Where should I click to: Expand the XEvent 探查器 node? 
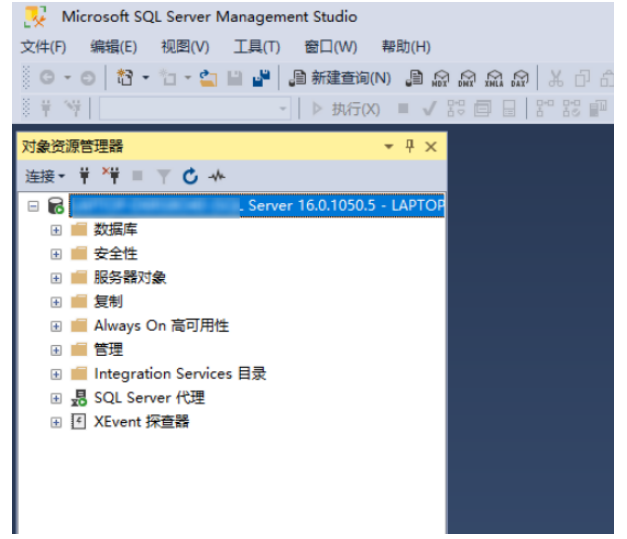(x=56, y=422)
